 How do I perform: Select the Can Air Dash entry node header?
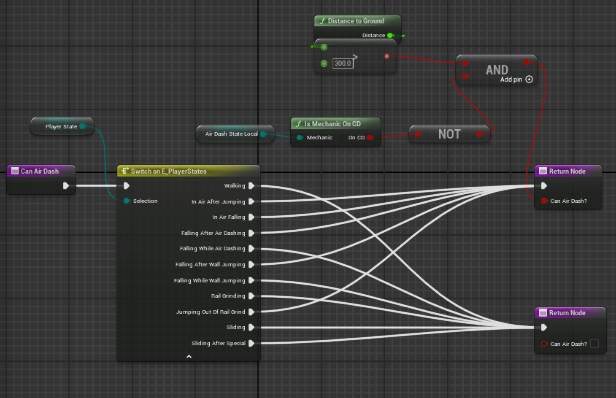[x=41, y=171]
